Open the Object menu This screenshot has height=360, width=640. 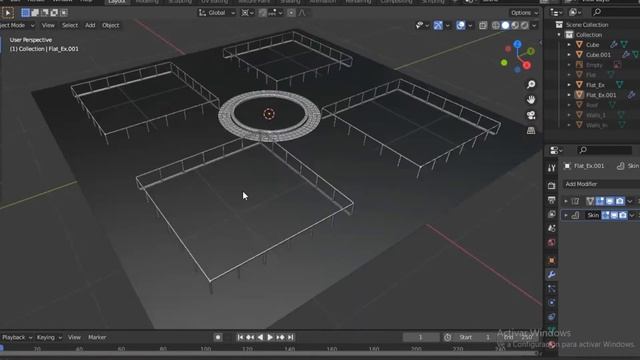(x=111, y=25)
